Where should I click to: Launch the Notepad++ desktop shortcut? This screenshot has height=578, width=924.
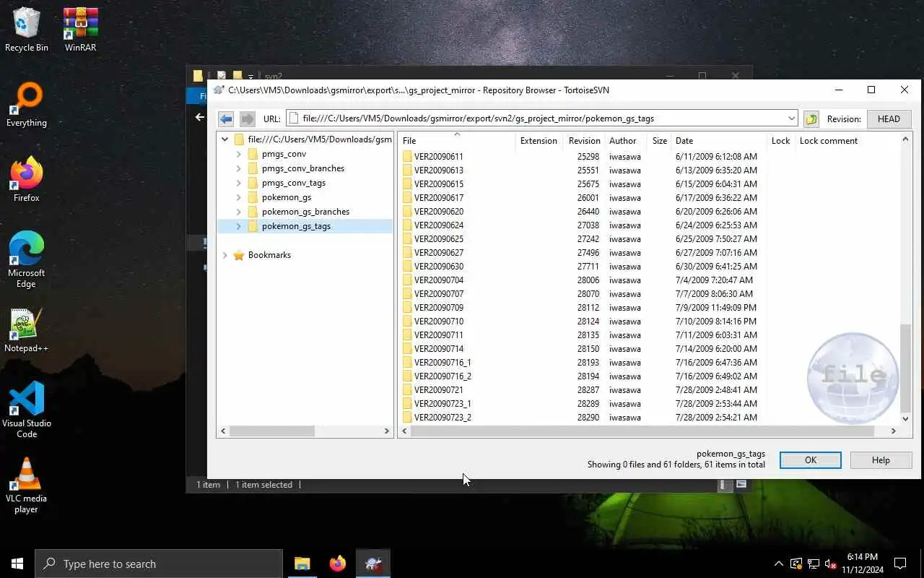tap(27, 331)
